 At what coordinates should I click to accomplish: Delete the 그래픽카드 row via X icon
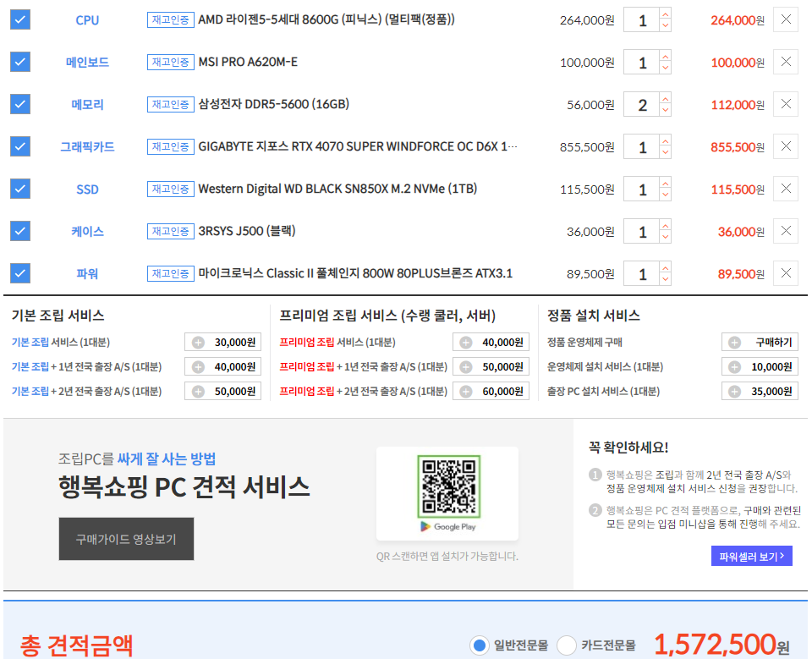786,146
